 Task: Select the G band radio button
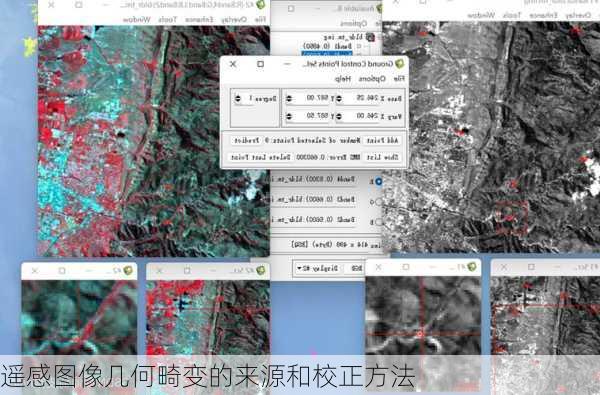coord(378,201)
